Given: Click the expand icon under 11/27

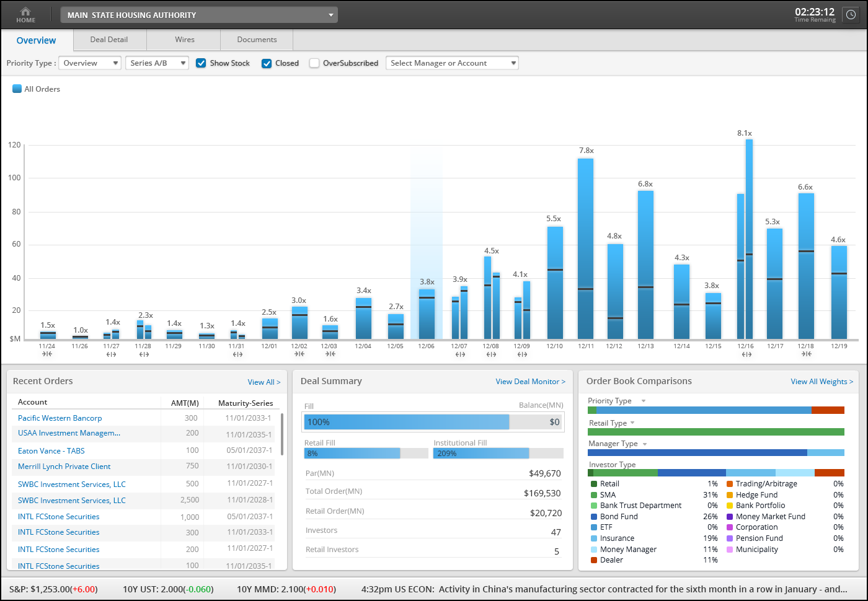Looking at the screenshot, I should (111, 354).
